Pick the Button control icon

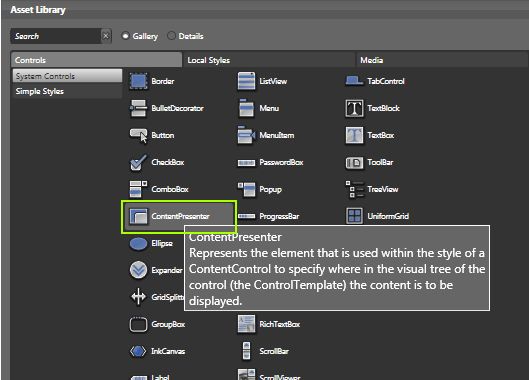[x=138, y=135]
